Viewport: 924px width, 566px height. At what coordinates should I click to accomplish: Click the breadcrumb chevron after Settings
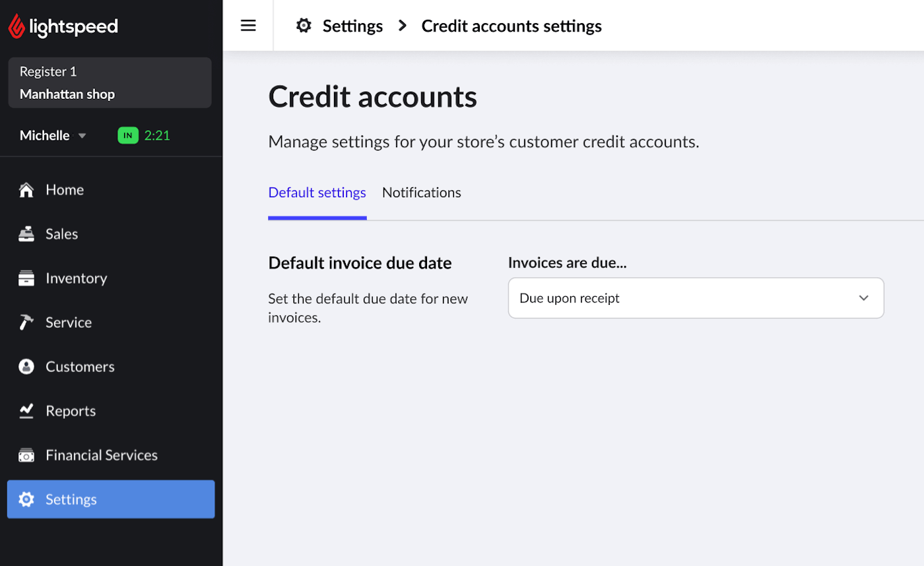pos(403,26)
